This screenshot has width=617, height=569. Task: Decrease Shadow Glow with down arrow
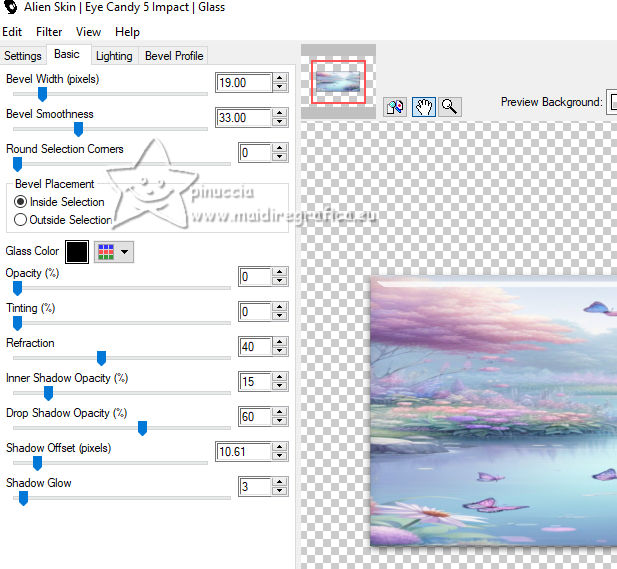point(279,491)
